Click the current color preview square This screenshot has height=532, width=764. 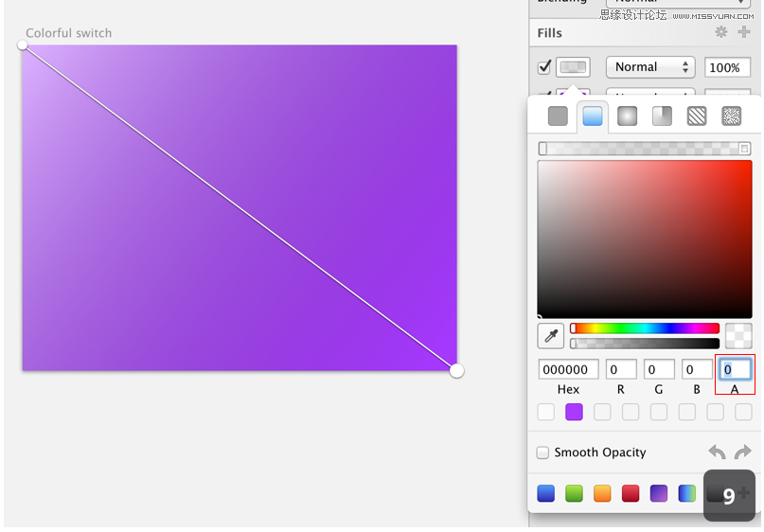(738, 336)
